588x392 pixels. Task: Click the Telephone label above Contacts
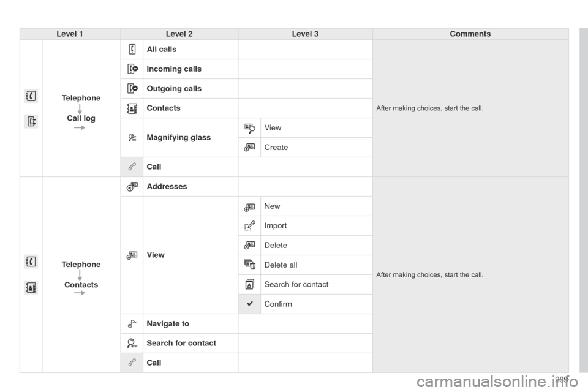pos(81,265)
